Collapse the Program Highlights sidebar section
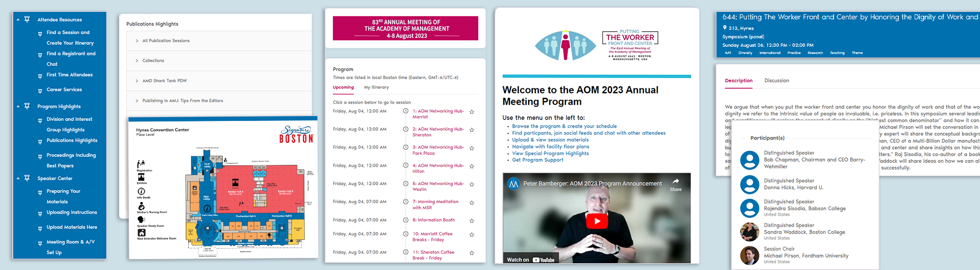The width and height of the screenshot is (980, 270). 18,107
